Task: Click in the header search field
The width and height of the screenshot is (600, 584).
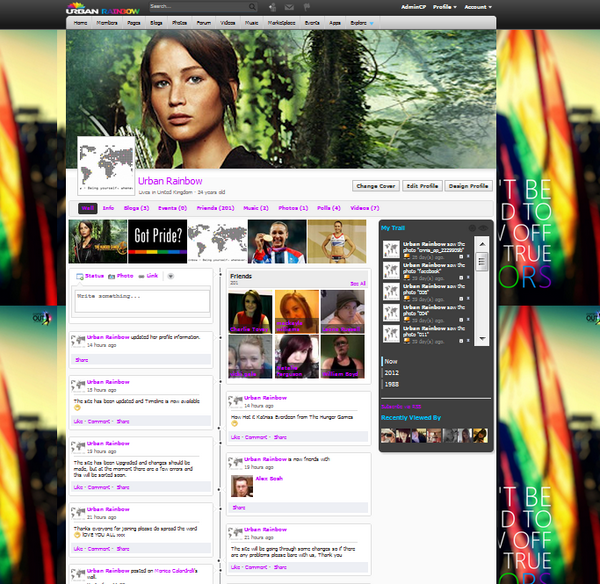Action: [198, 7]
